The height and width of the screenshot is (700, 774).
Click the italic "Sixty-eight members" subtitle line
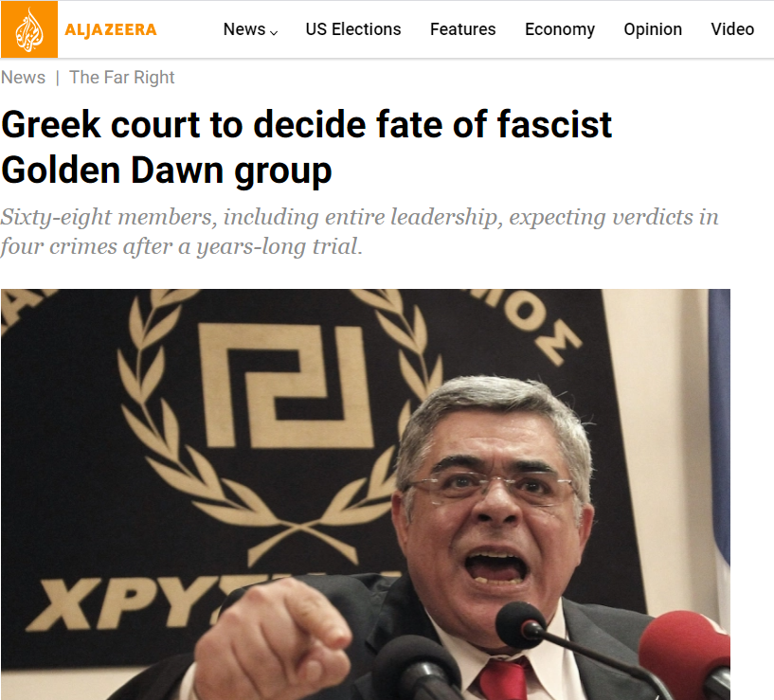(x=359, y=218)
